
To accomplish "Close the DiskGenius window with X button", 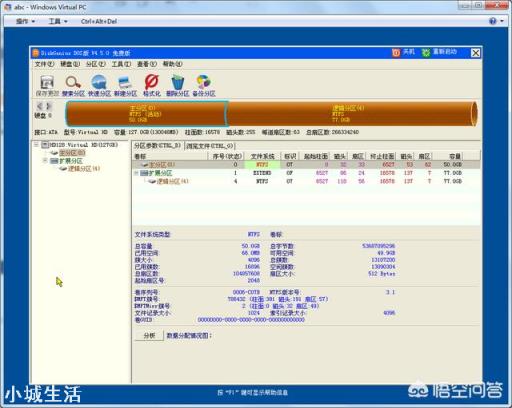I will [x=476, y=53].
